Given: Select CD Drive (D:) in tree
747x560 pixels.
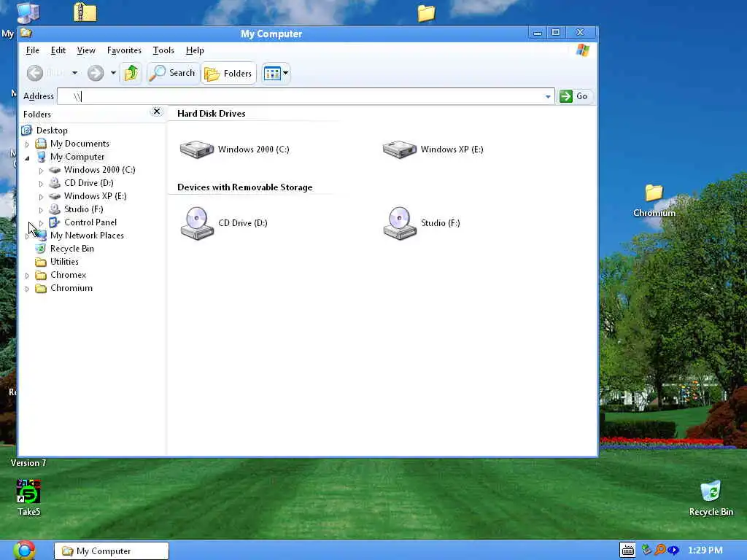Looking at the screenshot, I should tap(88, 183).
